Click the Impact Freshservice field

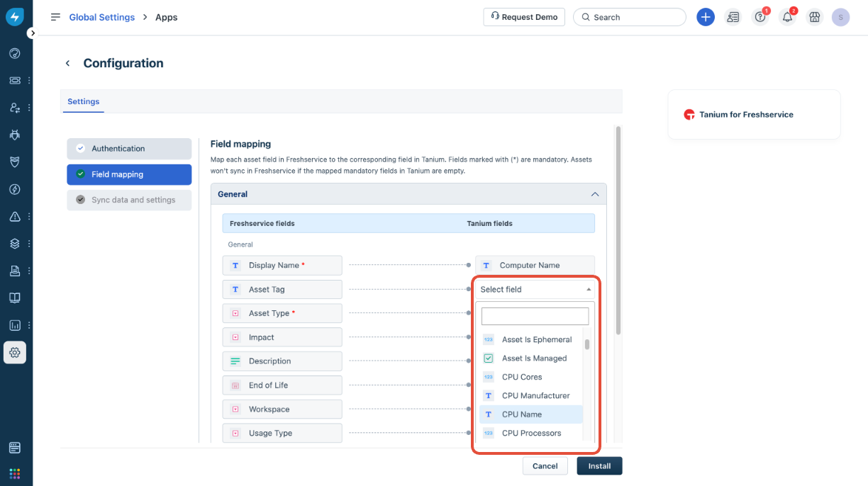282,337
